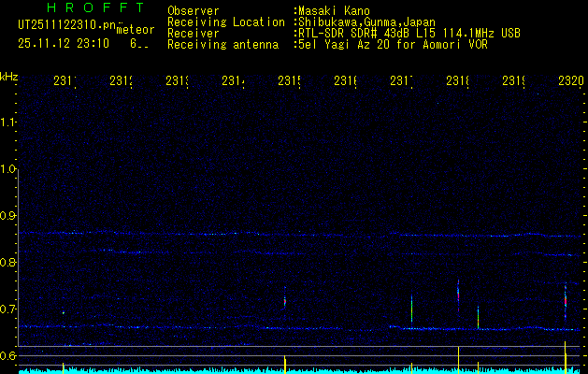Image resolution: width=588 pixels, height=374 pixels.
Task: Select the 5el Yagi antenna description
Action: (x=393, y=44)
